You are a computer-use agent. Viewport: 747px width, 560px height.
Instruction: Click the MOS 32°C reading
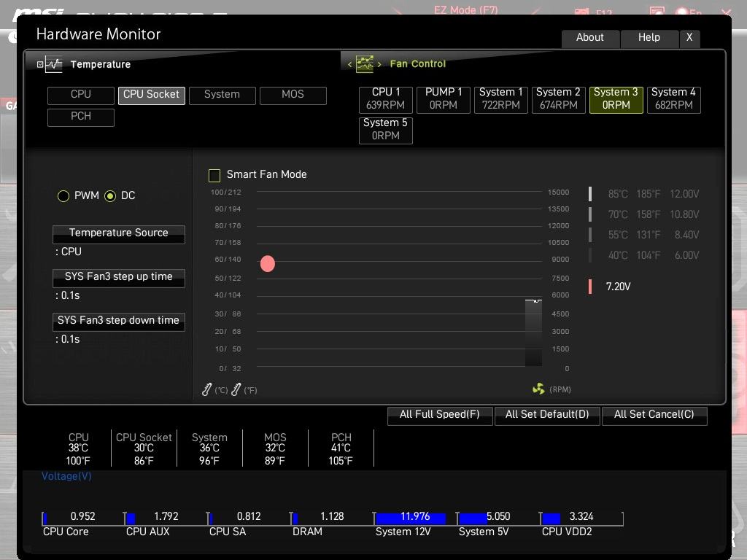275,448
